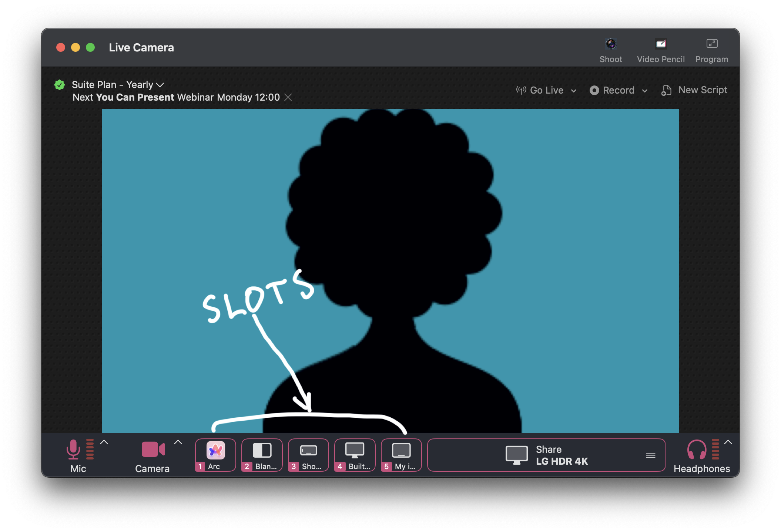
Task: Open the Record options dropdown arrow
Action: pyautogui.click(x=645, y=91)
